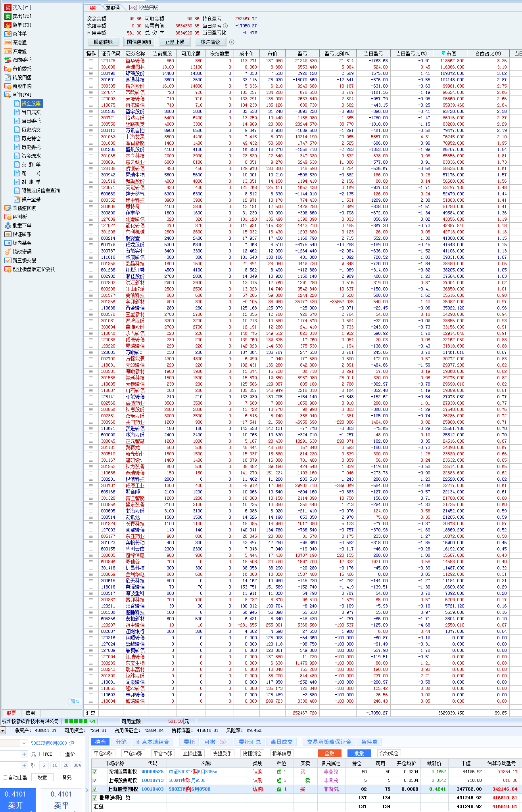
Task: Open the dropdown arrow left of 净资产
Action: (3, 730)
